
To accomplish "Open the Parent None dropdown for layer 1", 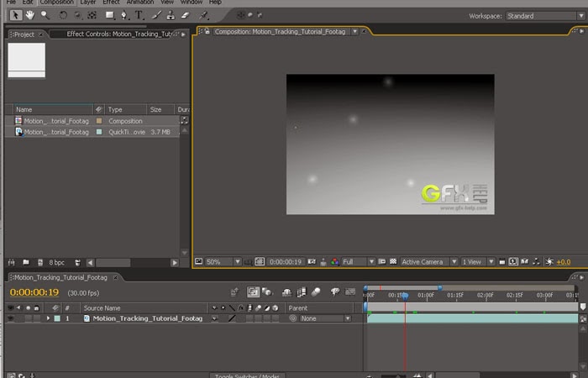I will coord(325,318).
